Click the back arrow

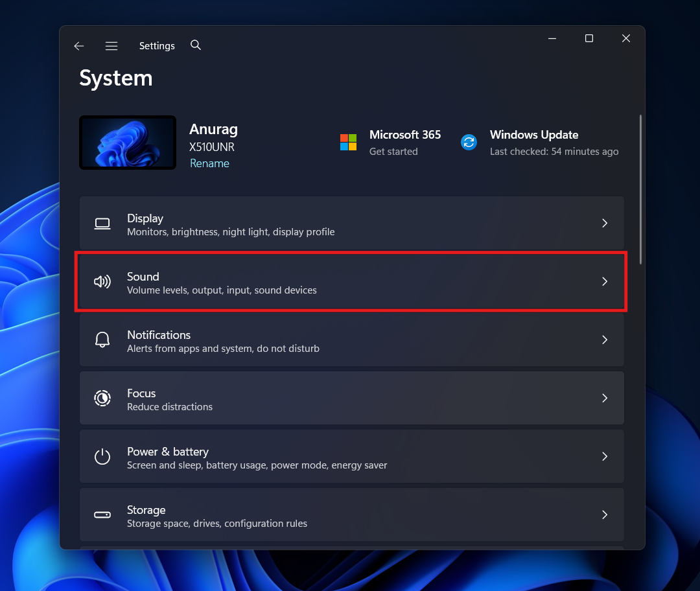(x=78, y=45)
